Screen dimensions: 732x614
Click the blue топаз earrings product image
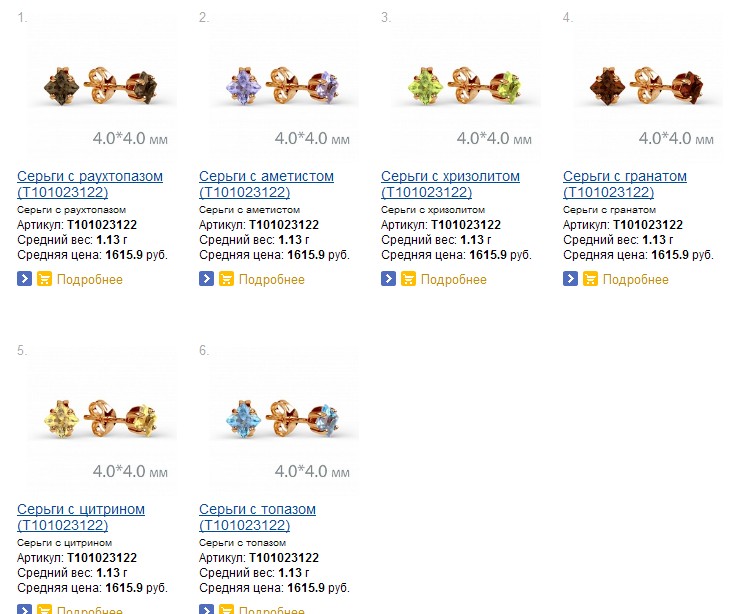tap(279, 418)
